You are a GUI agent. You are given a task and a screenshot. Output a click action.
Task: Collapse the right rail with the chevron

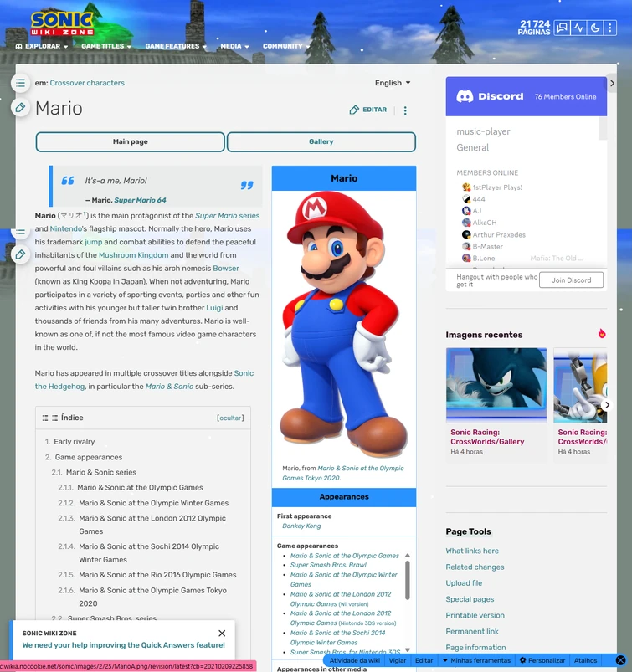click(612, 83)
